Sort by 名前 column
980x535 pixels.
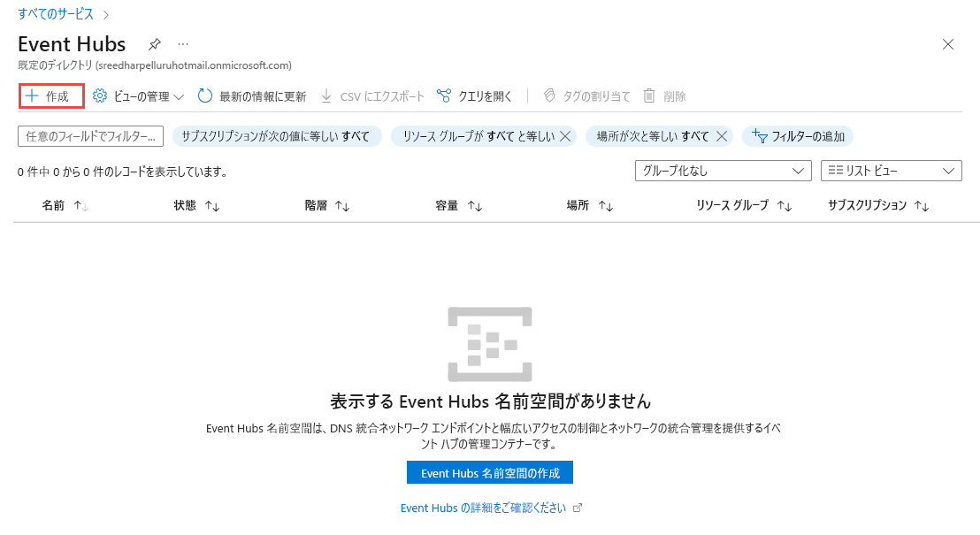(65, 205)
